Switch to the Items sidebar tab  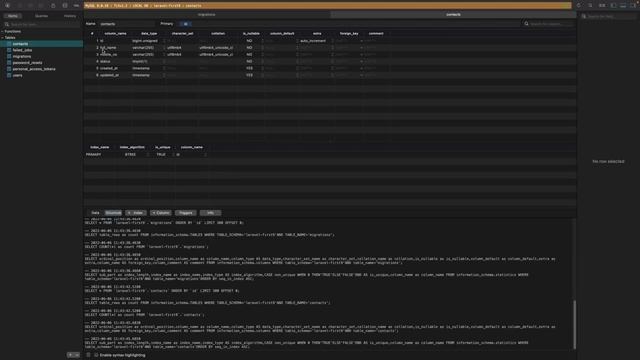13,16
